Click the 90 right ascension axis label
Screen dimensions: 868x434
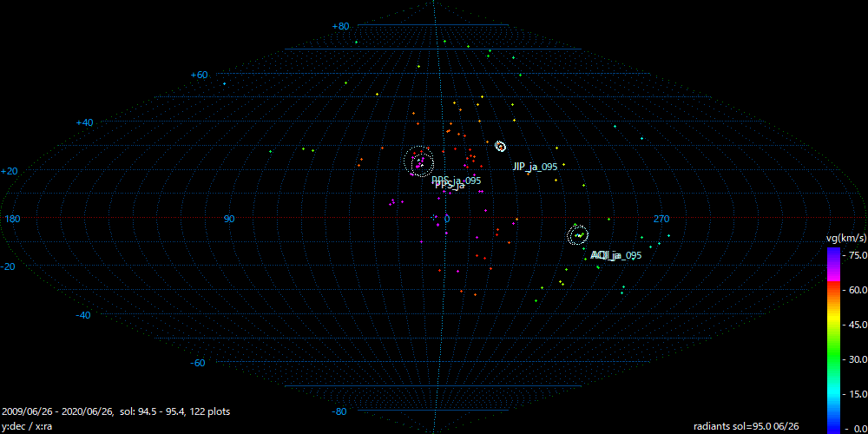[230, 219]
